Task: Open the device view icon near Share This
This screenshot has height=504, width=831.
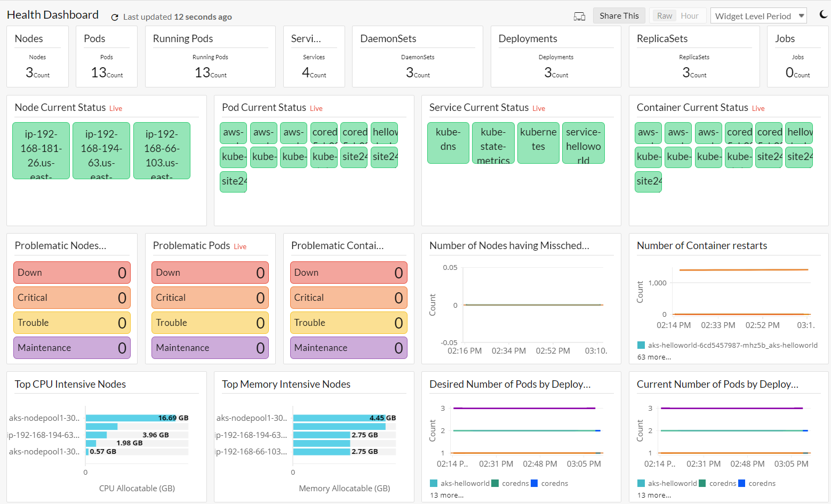Action: [579, 17]
